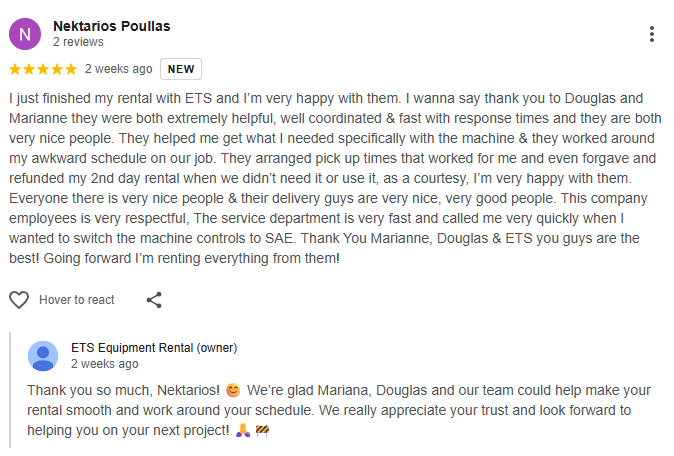Open the ETS Equipment Rental (owner) name
This screenshot has height=456, width=674.
154,348
